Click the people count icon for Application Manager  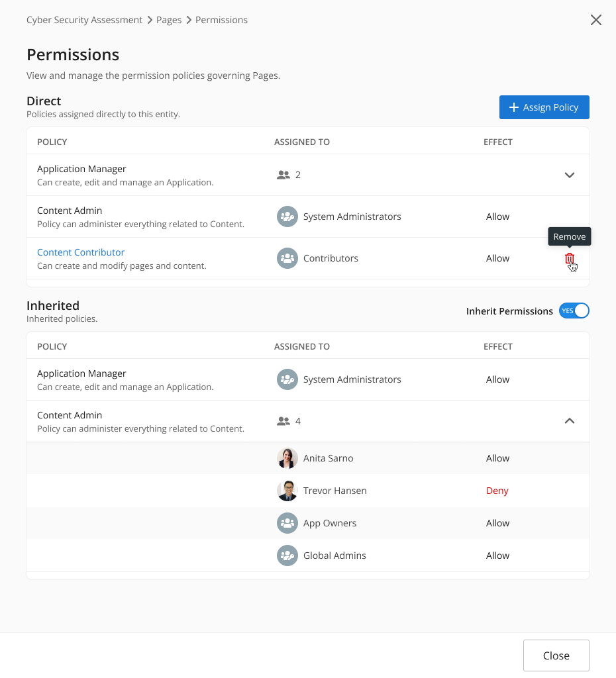283,175
